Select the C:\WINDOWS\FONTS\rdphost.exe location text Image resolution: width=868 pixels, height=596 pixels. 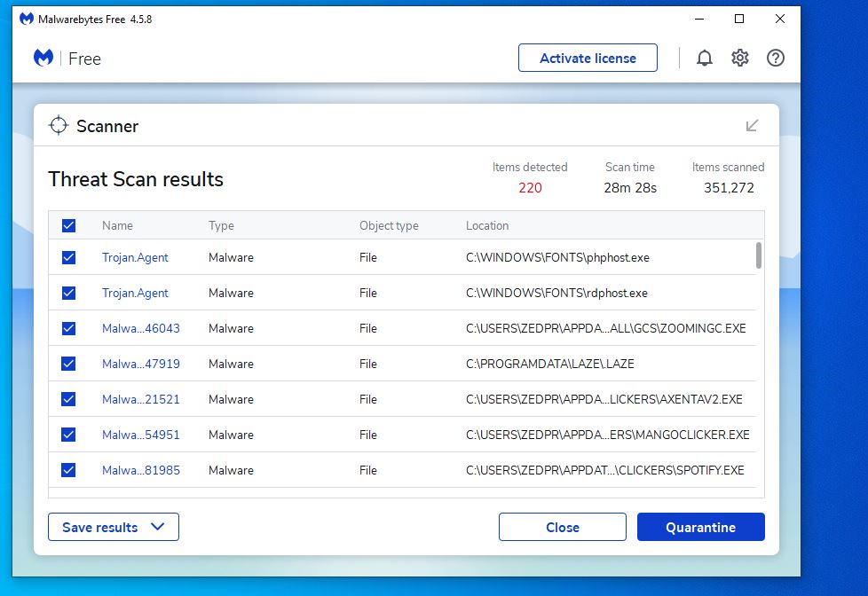556,293
